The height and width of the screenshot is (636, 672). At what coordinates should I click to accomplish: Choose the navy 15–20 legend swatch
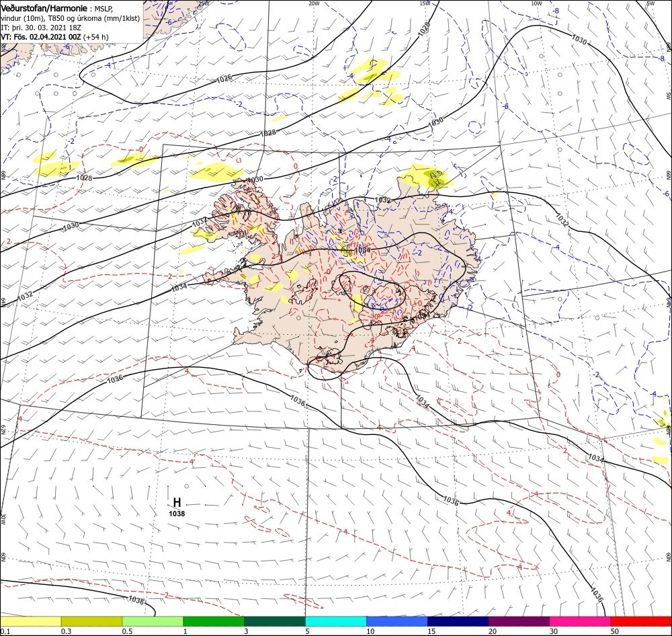458,621
